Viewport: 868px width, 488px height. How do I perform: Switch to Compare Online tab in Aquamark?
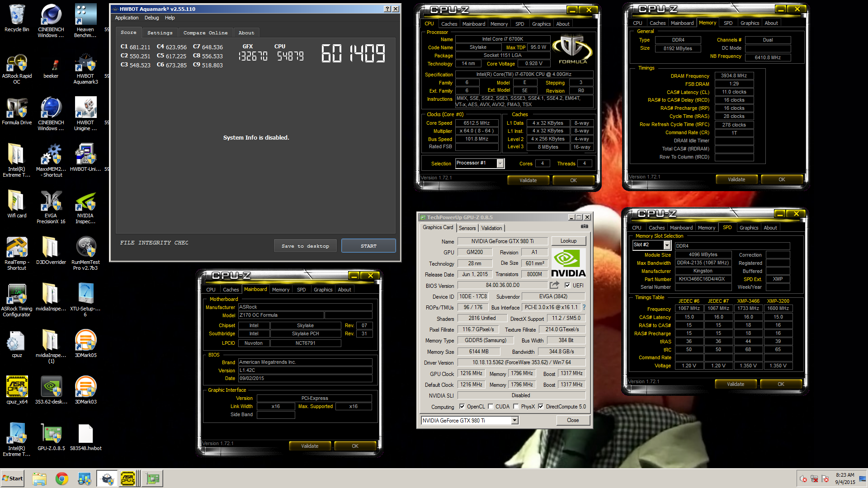pos(206,33)
